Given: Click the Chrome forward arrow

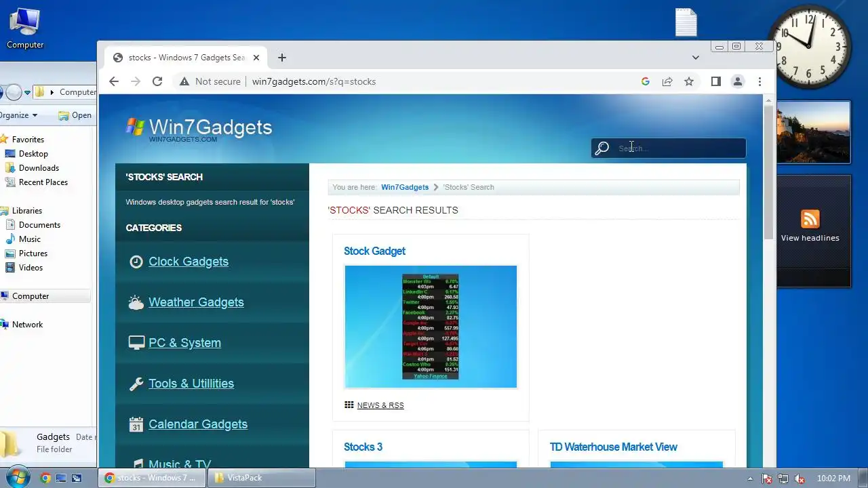Looking at the screenshot, I should 136,81.
